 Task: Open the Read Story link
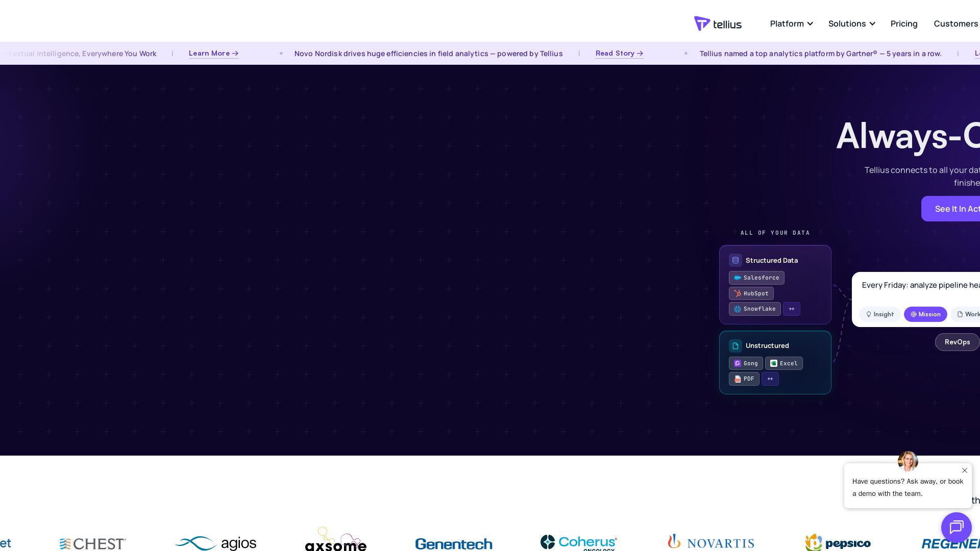[619, 54]
